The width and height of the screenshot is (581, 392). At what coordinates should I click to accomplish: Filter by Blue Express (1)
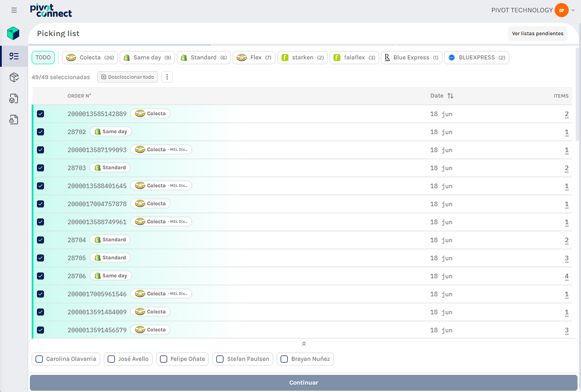(411, 58)
